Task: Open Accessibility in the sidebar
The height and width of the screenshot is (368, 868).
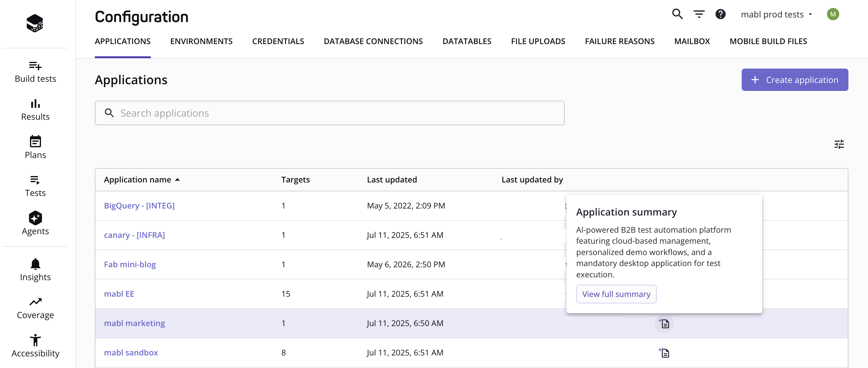Action: (x=35, y=346)
